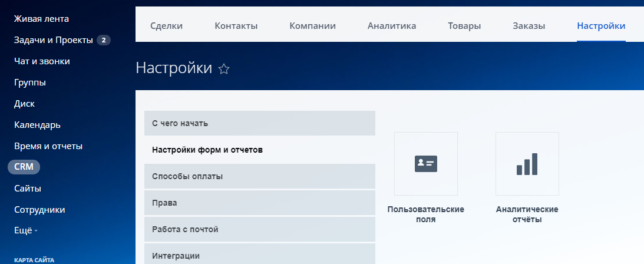644x264 pixels.
Task: Open Пользовательские поля card icon
Action: (x=426, y=164)
